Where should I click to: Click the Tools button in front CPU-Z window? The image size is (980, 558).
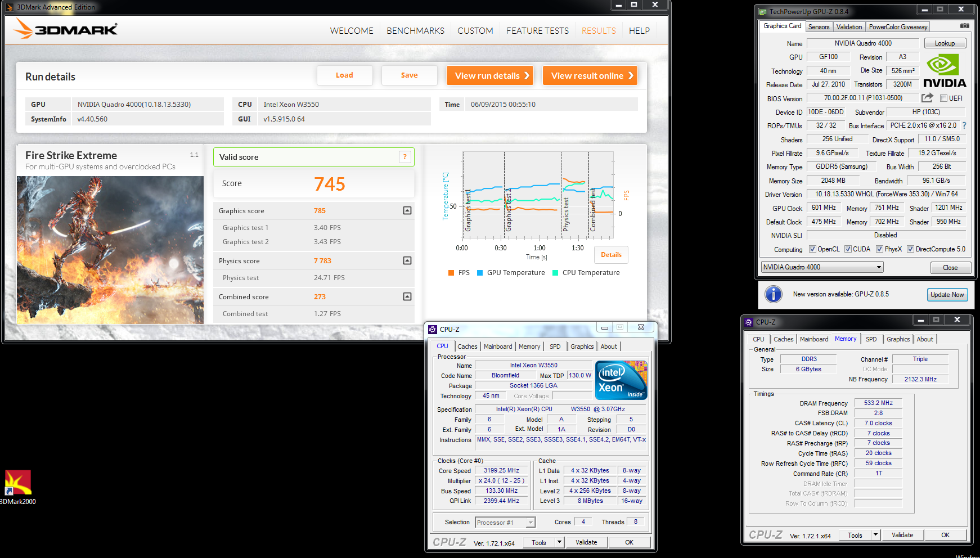coord(538,542)
